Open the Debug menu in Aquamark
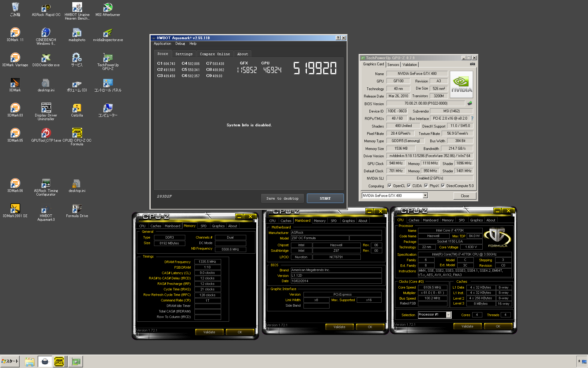This screenshot has width=588, height=368. point(180,44)
